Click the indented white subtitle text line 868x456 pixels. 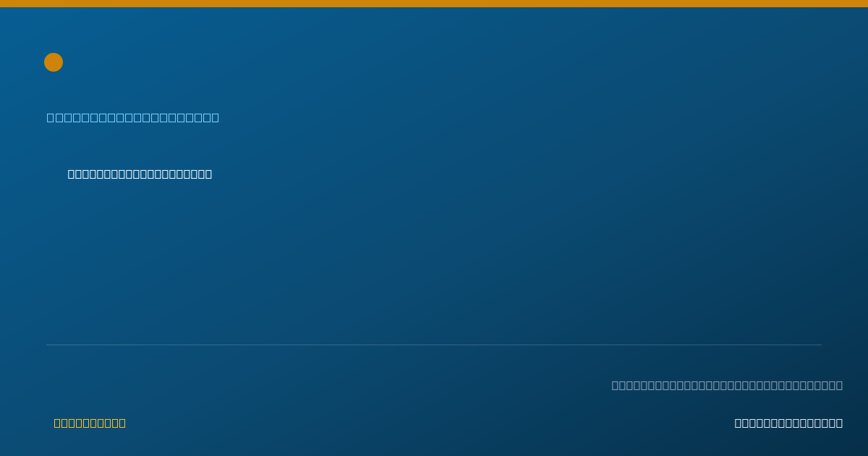[x=140, y=174]
